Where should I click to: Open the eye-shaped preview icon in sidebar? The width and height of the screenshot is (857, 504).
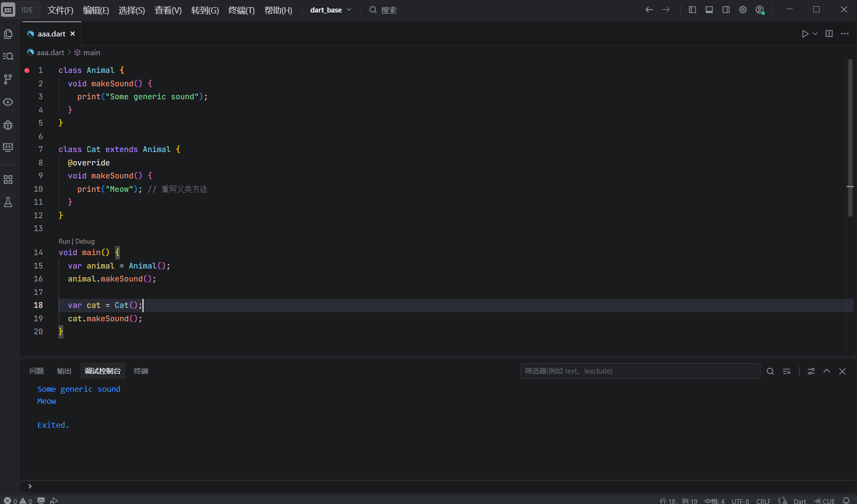pos(8,102)
